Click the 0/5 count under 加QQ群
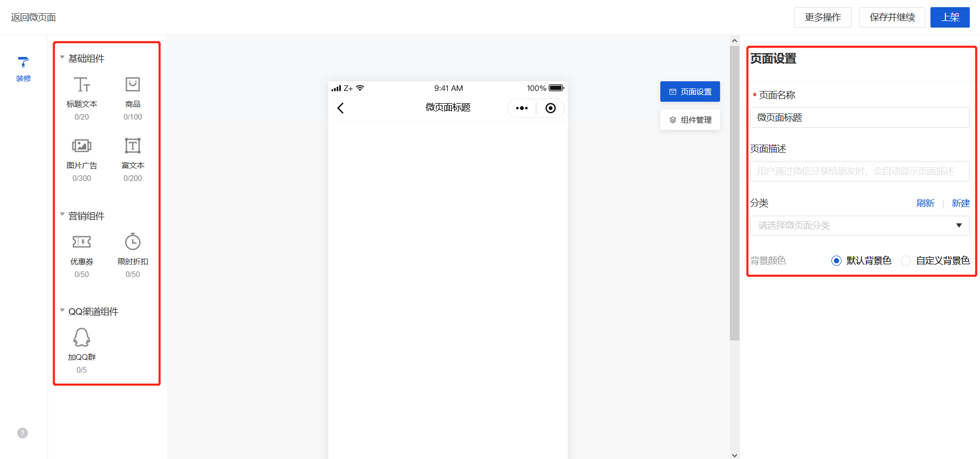 tap(82, 370)
